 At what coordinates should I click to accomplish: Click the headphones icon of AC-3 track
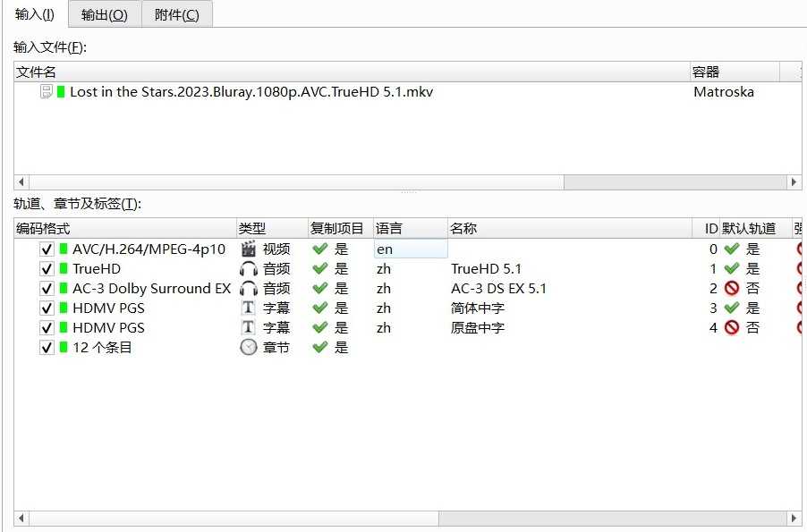click(249, 289)
